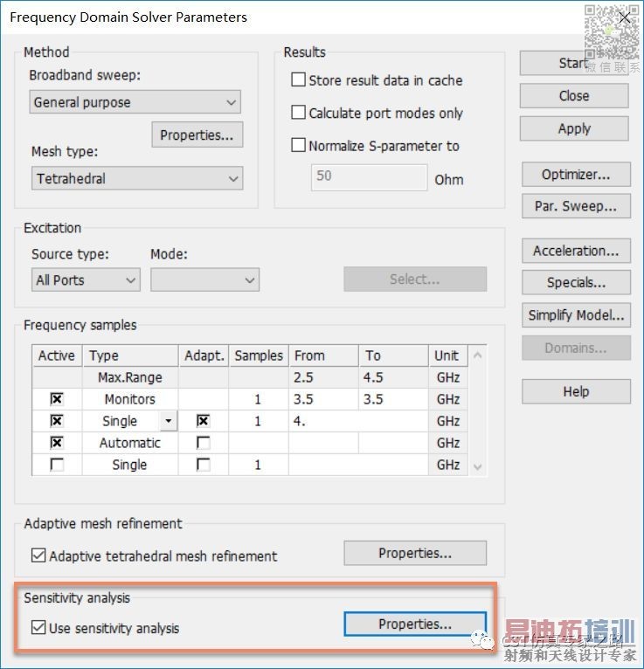The width and height of the screenshot is (644, 669).
Task: Toggle Active checkbox for Single 4 GHz row
Action: [57, 421]
